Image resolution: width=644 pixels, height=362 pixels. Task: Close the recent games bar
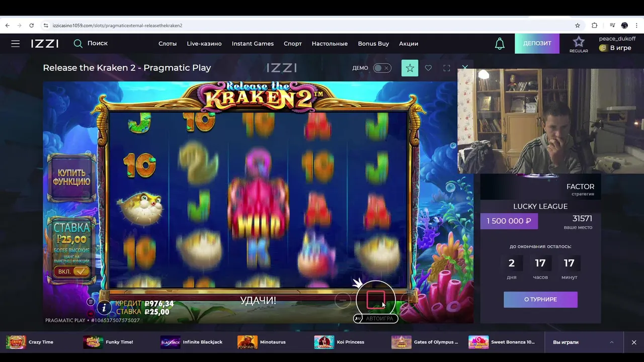tap(634, 342)
